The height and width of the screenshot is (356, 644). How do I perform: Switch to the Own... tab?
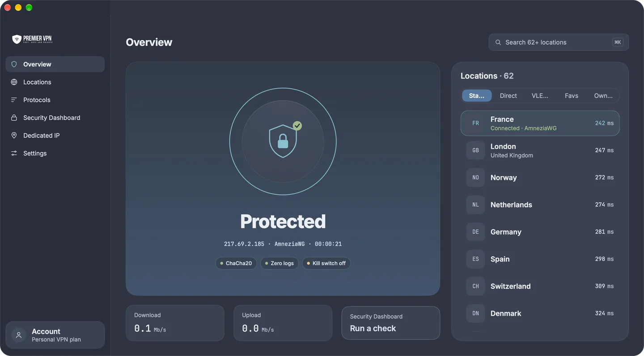pos(603,96)
